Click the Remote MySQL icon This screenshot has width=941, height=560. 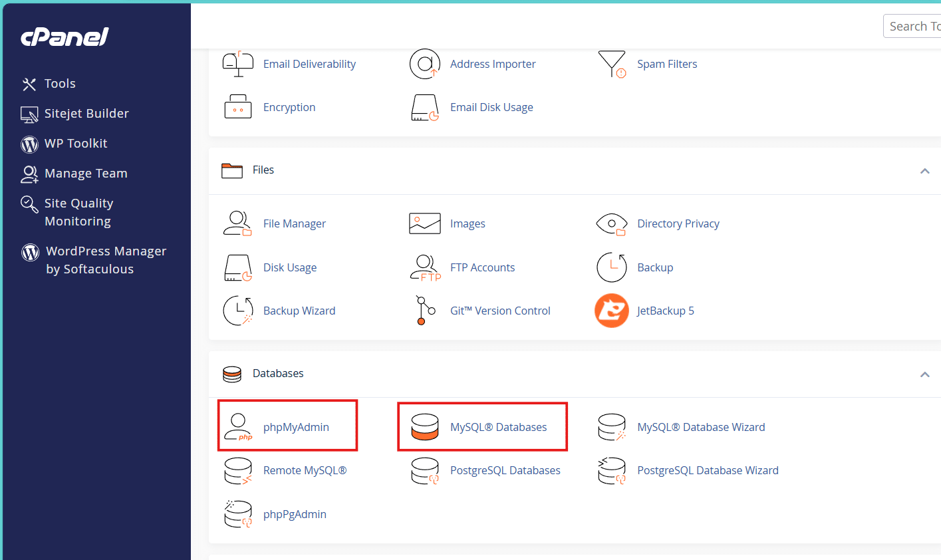click(238, 470)
